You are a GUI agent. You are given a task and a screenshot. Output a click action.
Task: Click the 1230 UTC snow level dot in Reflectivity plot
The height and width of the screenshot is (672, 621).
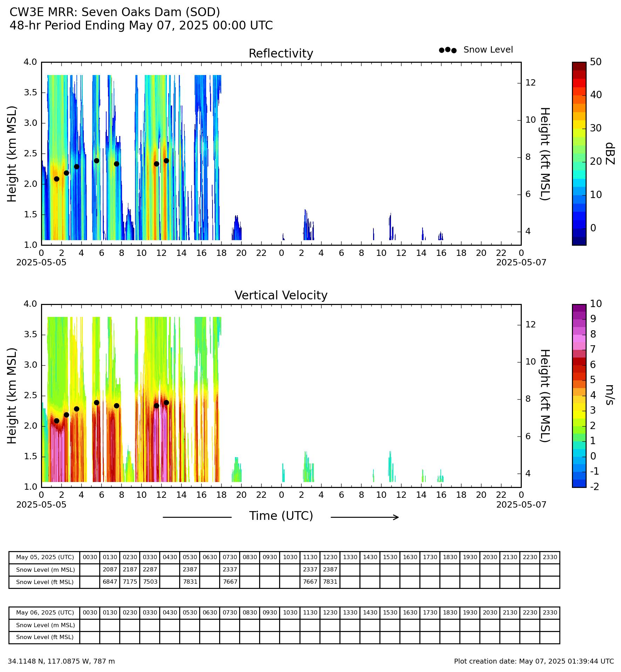[x=166, y=161]
